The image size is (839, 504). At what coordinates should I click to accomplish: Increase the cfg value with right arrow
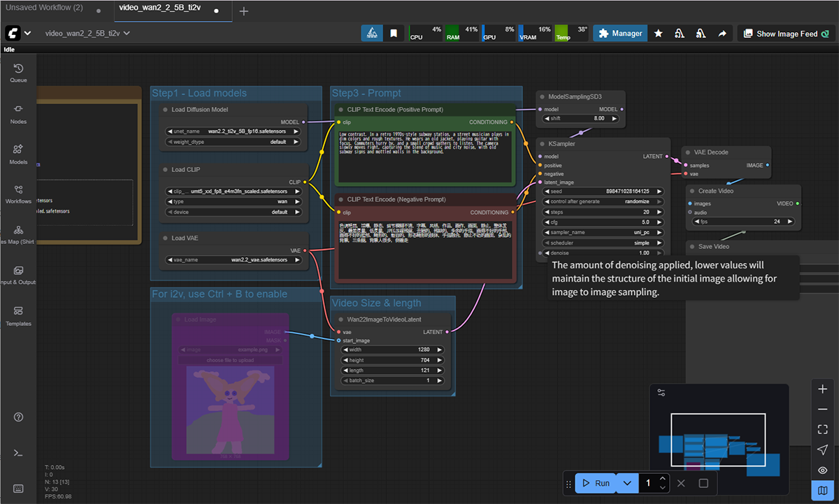(x=658, y=222)
